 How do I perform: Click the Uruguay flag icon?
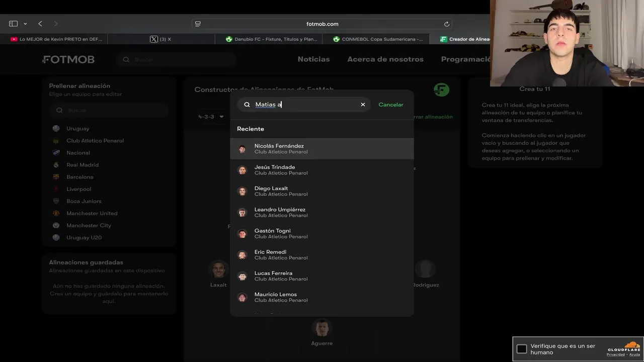point(56,128)
